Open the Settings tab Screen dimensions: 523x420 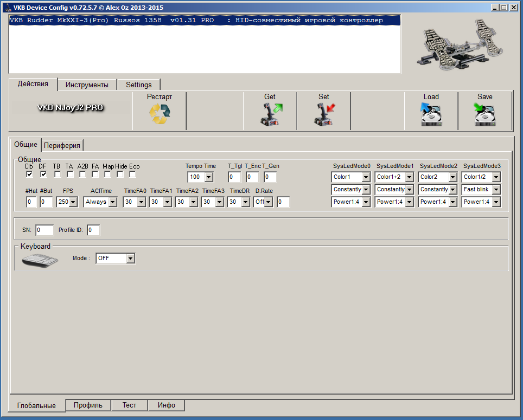coord(139,85)
